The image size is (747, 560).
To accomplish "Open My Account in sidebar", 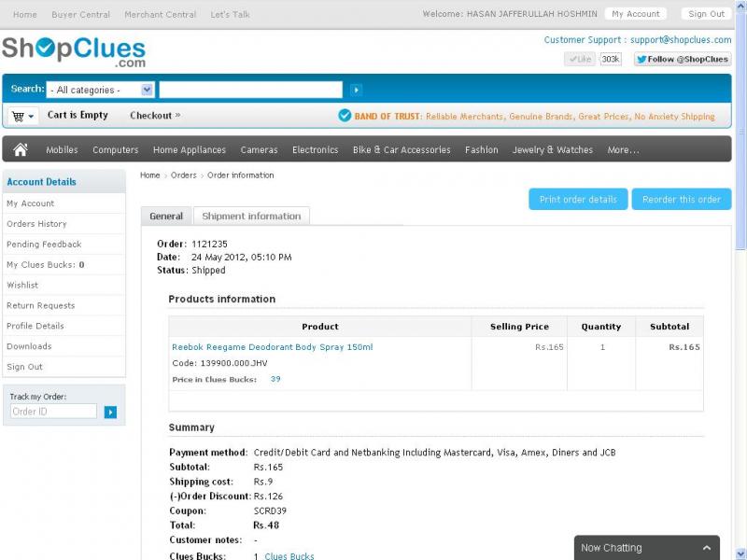I will coord(31,203).
